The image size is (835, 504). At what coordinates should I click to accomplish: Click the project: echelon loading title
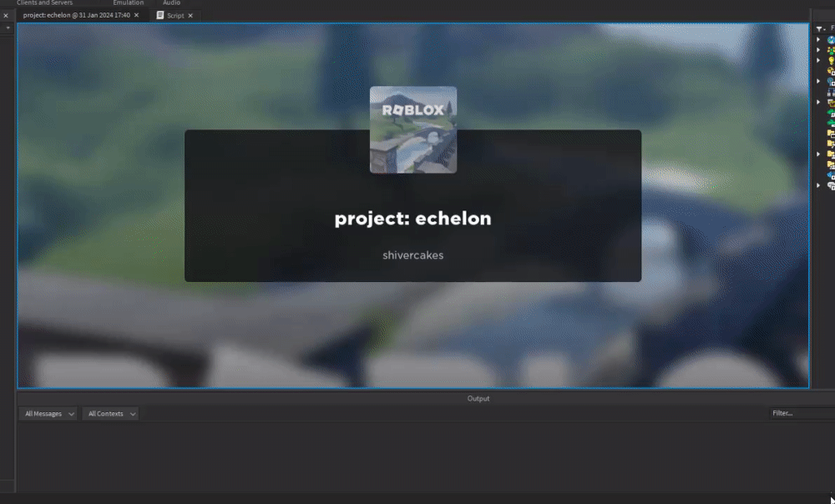412,219
